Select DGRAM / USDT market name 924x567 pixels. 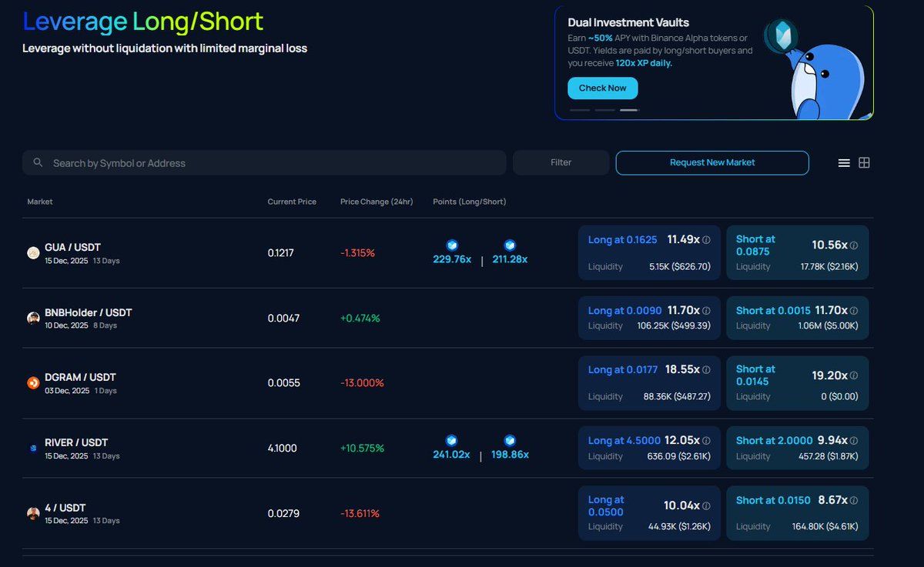[80, 377]
